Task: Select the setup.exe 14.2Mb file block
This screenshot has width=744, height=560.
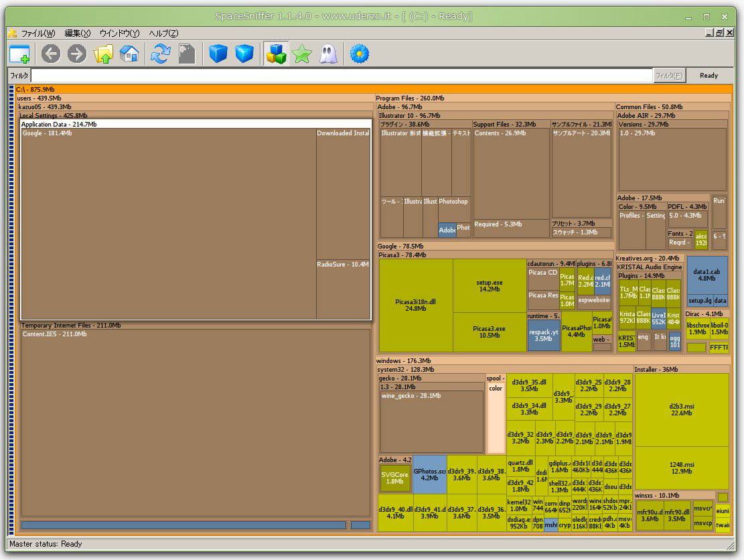Action: click(490, 286)
